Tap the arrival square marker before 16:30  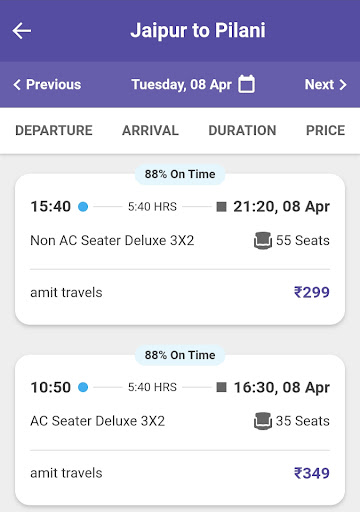point(221,387)
